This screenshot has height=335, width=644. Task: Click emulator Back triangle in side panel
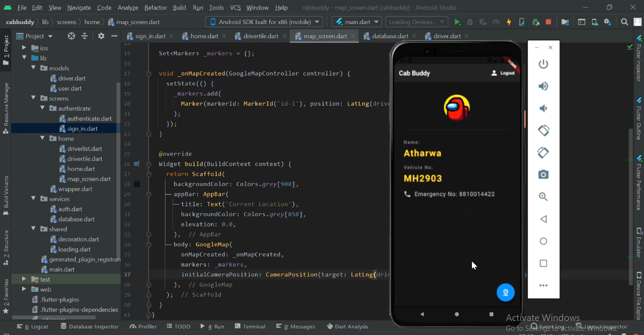click(544, 219)
